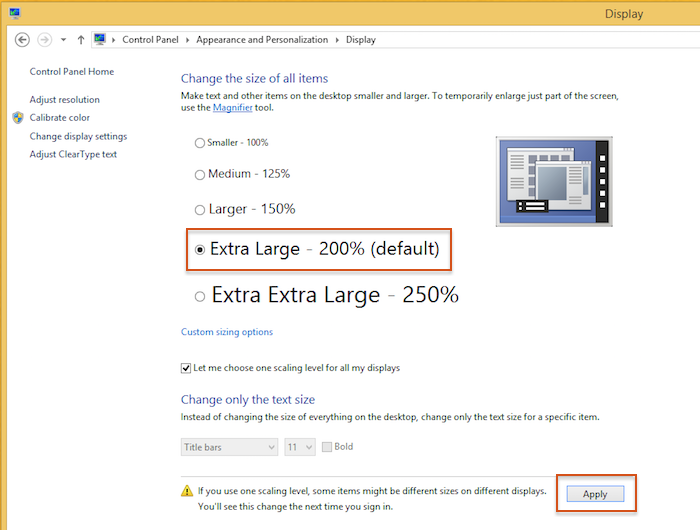Click Appearance and Personalization breadcrumb
The width and height of the screenshot is (700, 530).
[x=262, y=40]
